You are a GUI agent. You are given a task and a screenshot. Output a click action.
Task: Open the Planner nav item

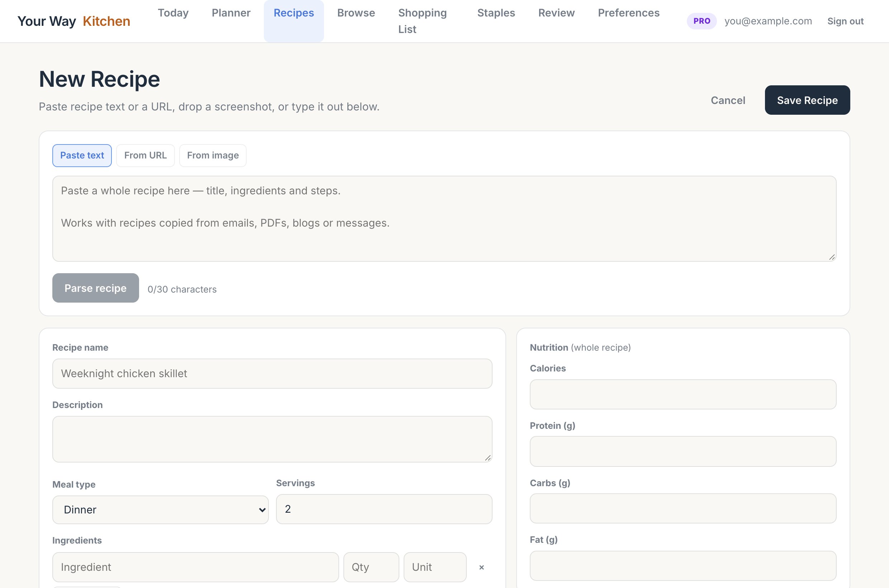click(231, 13)
